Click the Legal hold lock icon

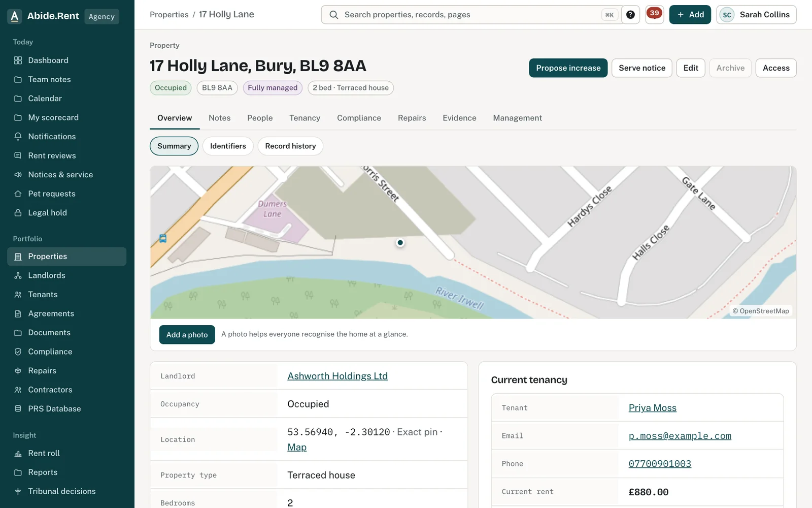[18, 213]
